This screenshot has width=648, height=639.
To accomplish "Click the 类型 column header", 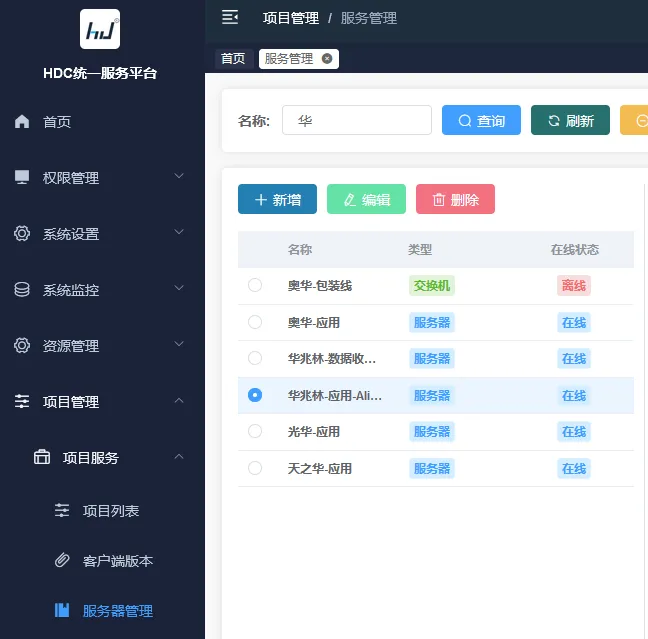I will (420, 250).
